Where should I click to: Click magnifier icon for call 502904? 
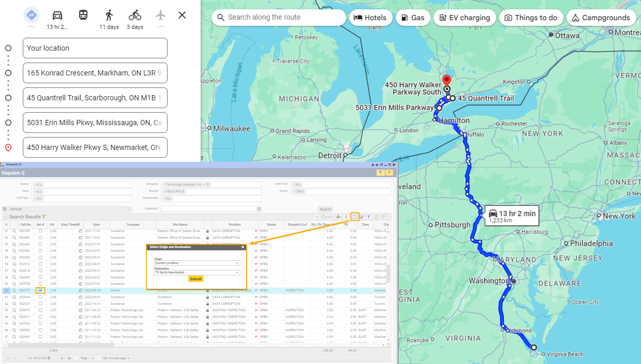[x=14, y=297]
